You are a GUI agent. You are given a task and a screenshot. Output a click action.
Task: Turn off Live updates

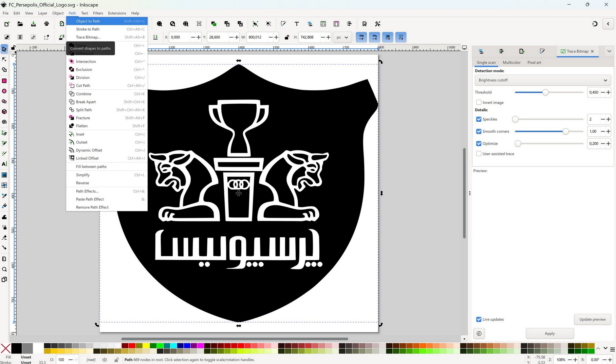pyautogui.click(x=479, y=319)
